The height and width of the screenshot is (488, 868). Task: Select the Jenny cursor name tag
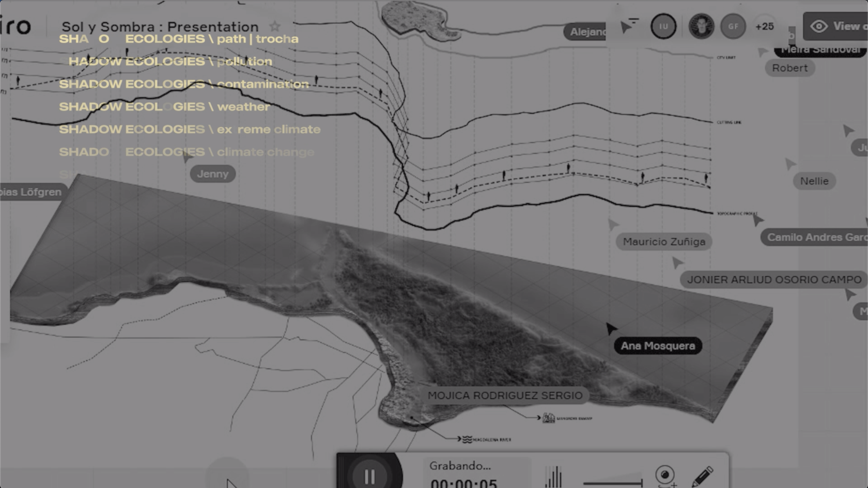(212, 174)
